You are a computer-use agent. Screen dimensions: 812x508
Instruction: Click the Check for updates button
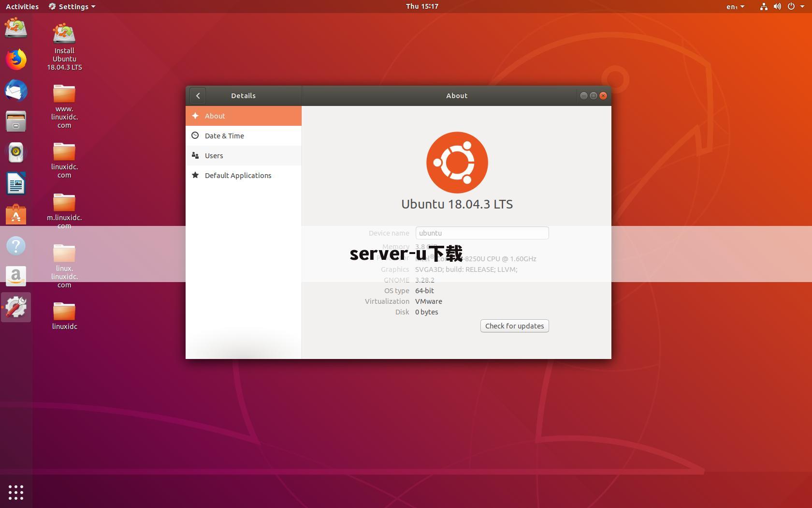tap(515, 326)
